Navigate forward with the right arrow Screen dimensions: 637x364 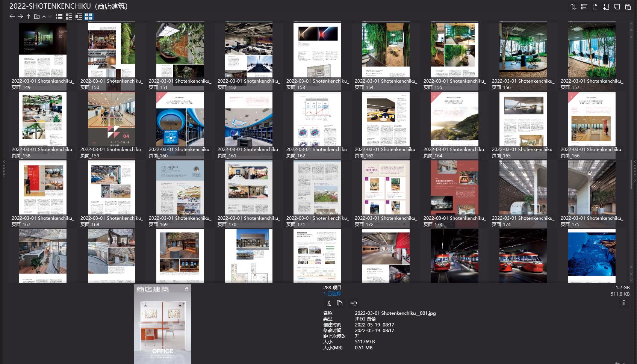[20, 17]
